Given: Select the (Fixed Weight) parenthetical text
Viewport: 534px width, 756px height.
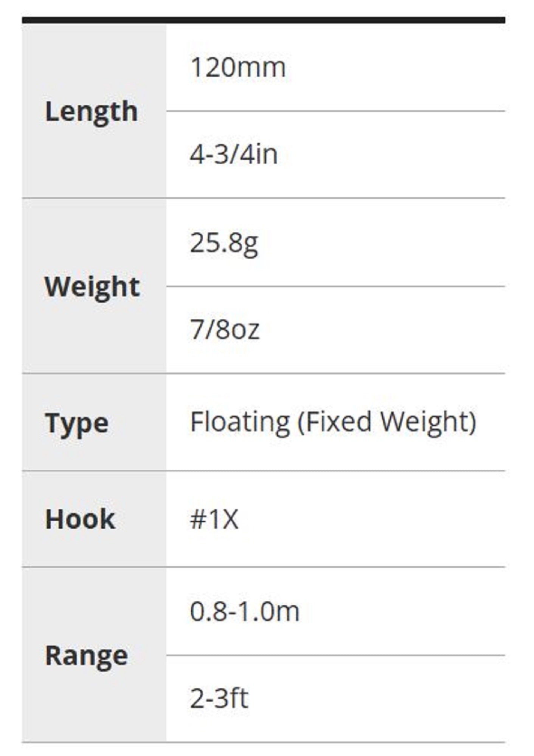Looking at the screenshot, I should [x=387, y=422].
